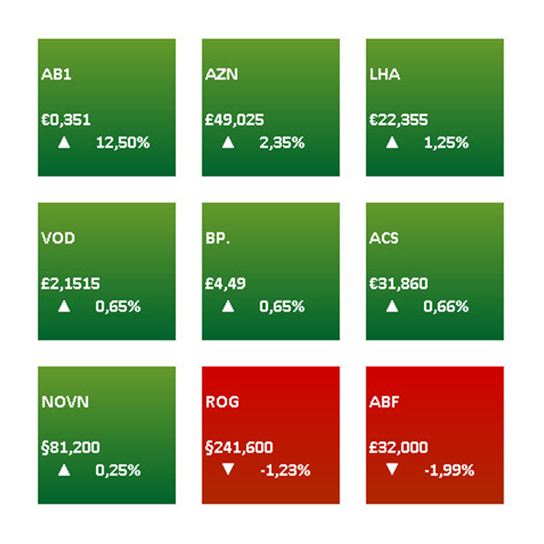544x544 pixels.
Task: Select the 0,66% change on ACS
Action: click(x=446, y=307)
